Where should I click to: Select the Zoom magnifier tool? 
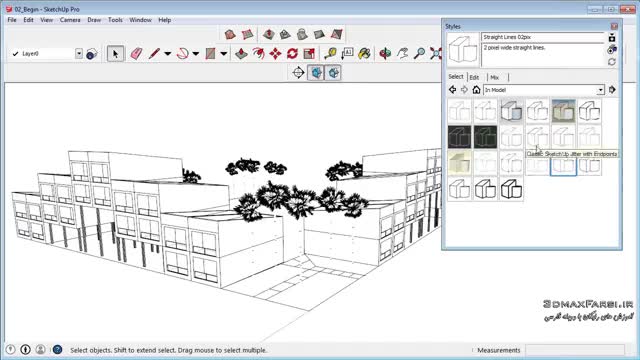[419, 53]
